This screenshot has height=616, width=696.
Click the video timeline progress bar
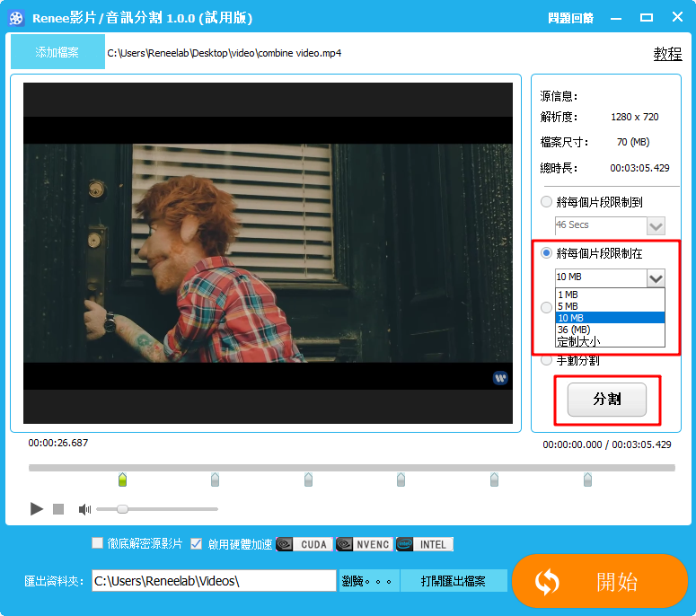point(351,468)
